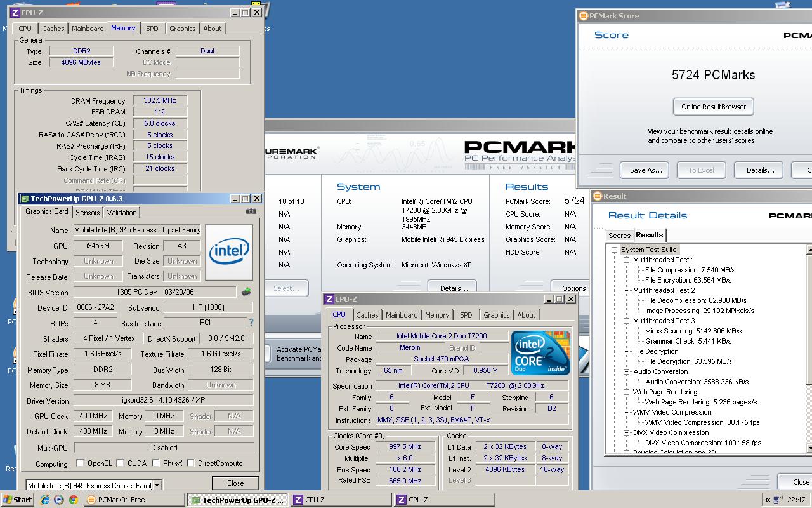Click the CPU-Z Memory window title icon
The image size is (812, 508).
[15, 13]
